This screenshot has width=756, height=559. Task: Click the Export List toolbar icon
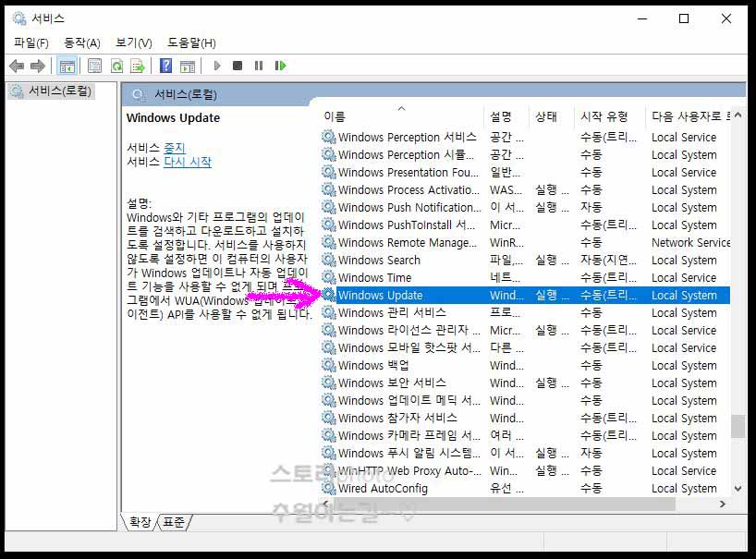click(138, 66)
